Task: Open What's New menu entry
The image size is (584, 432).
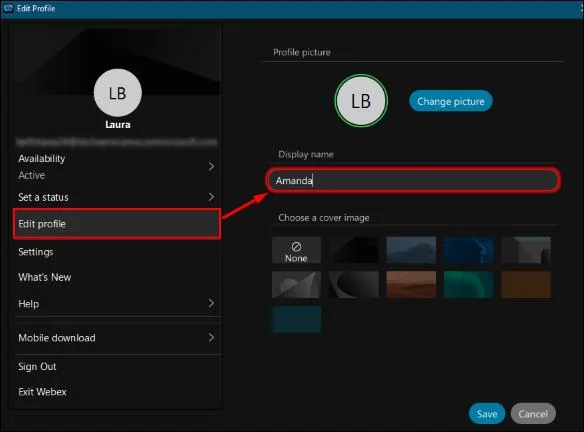Action: (x=45, y=277)
